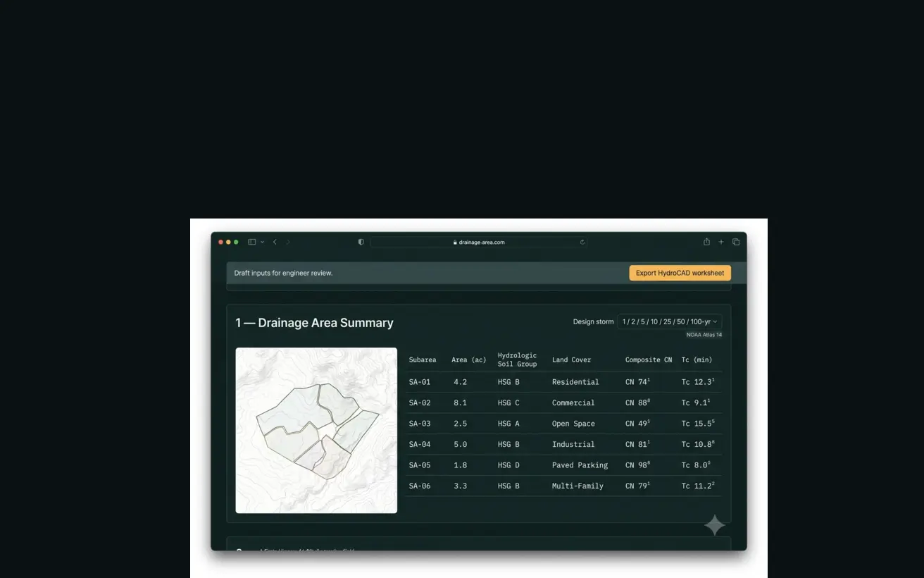Click the Subarea column header

423,359
